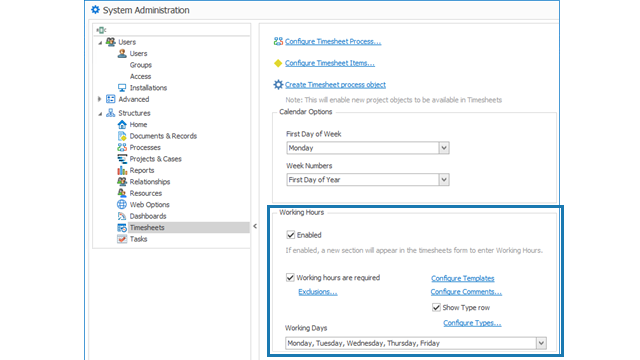The width and height of the screenshot is (640, 360).
Task: Click the collapse-all icon above the tree
Action: point(101,30)
